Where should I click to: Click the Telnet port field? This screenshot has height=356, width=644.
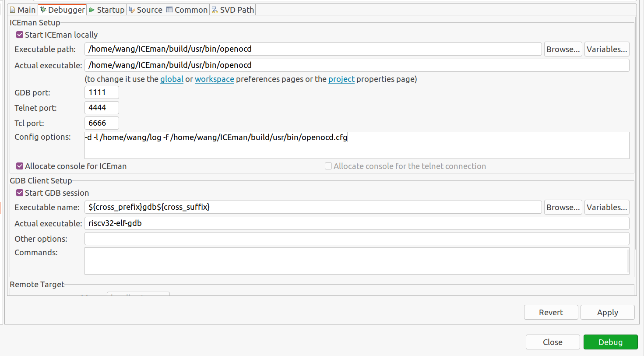[102, 108]
